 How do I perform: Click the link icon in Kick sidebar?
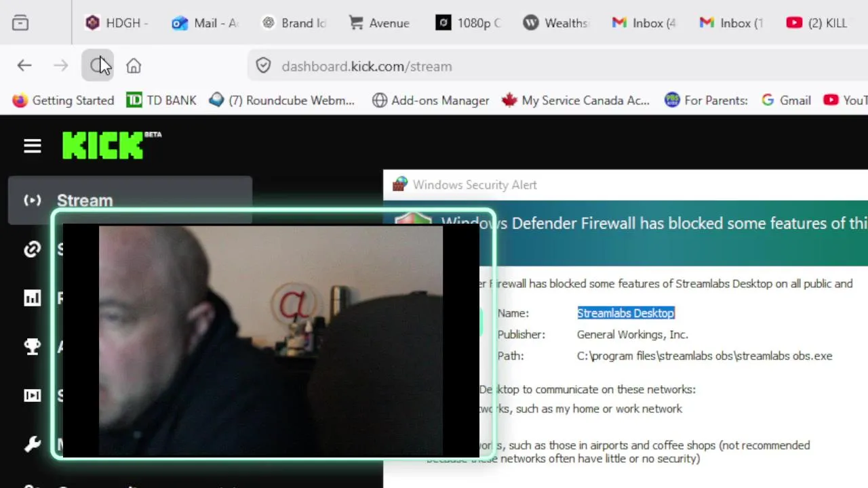pyautogui.click(x=32, y=249)
